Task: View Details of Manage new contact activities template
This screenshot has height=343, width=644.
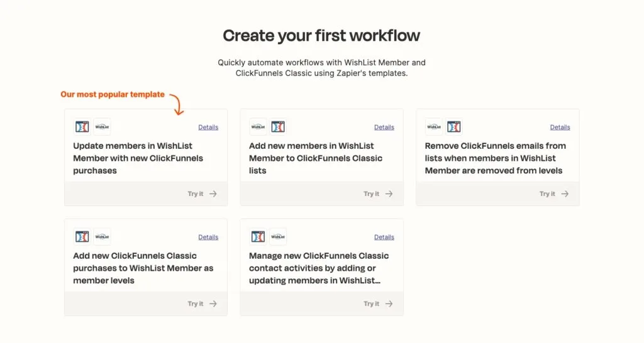Action: 384,237
